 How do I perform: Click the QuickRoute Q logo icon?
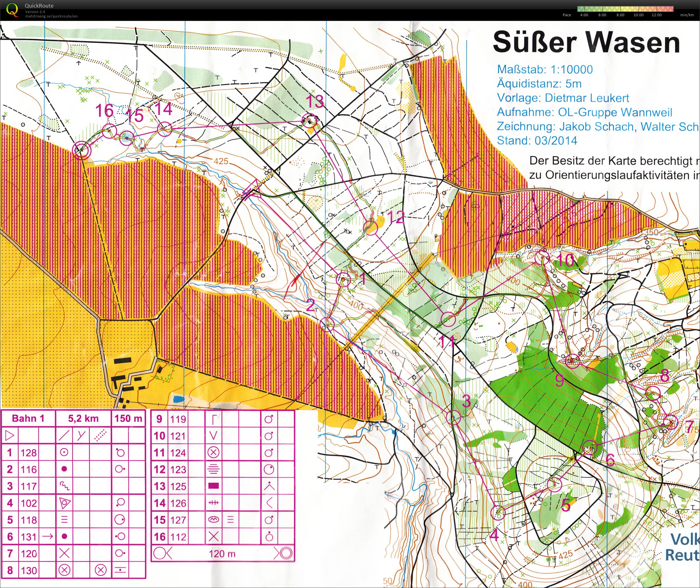(13, 9)
